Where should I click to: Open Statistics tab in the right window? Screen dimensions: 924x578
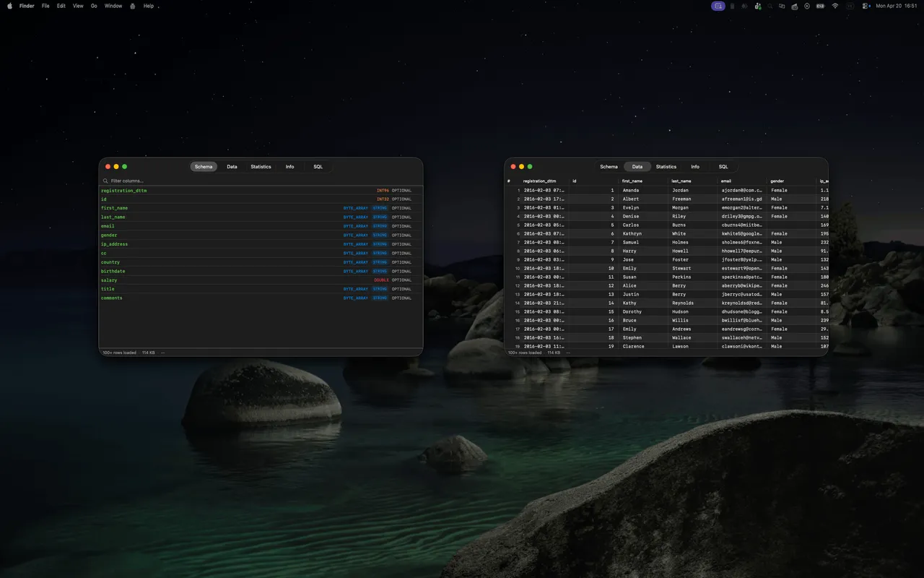[x=666, y=167]
